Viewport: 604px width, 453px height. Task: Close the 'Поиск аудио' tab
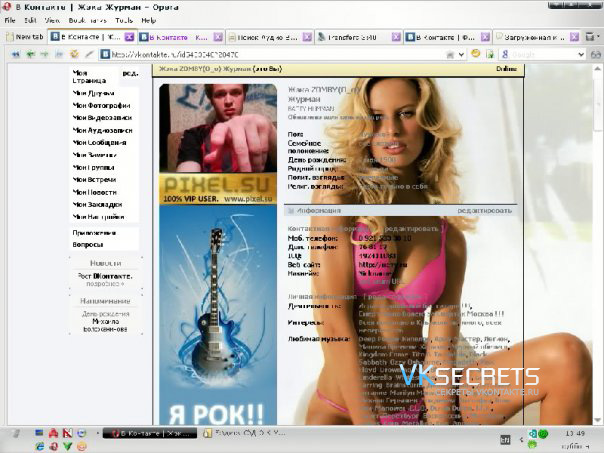(x=307, y=37)
